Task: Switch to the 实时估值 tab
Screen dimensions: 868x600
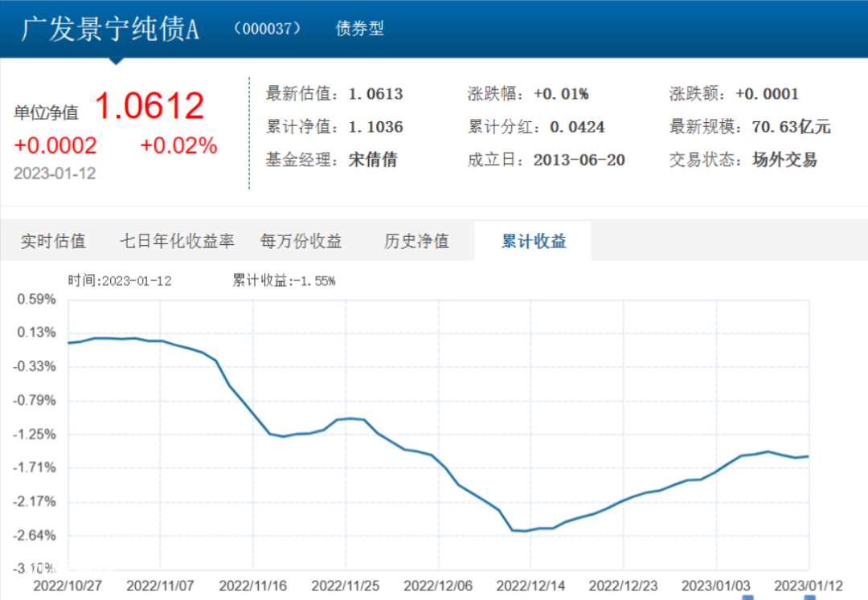Action: point(53,241)
